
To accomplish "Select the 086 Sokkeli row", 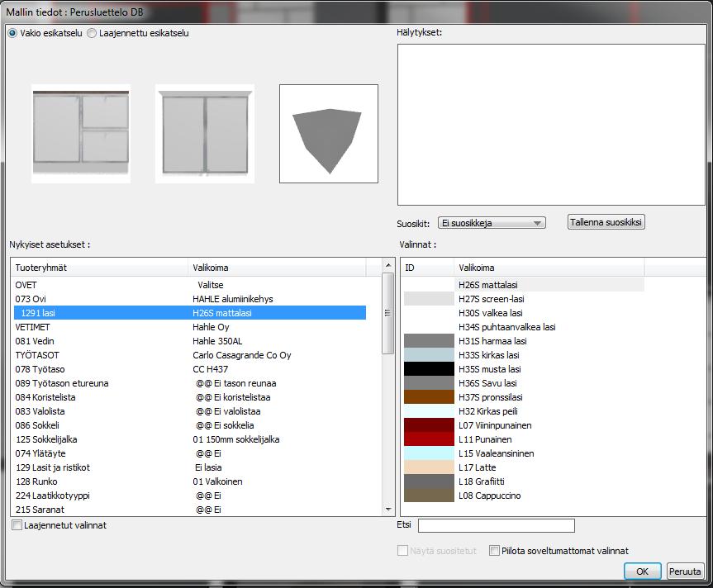I will point(190,425).
